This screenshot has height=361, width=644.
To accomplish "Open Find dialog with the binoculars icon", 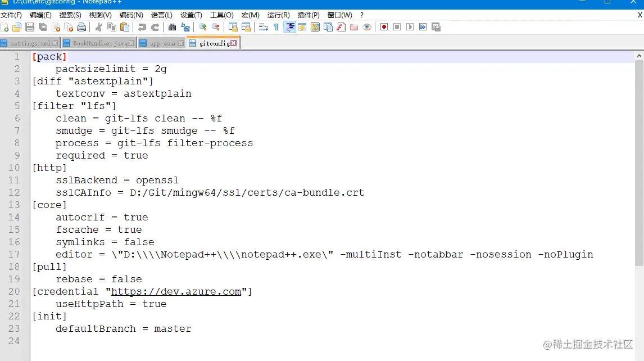I will pyautogui.click(x=172, y=26).
